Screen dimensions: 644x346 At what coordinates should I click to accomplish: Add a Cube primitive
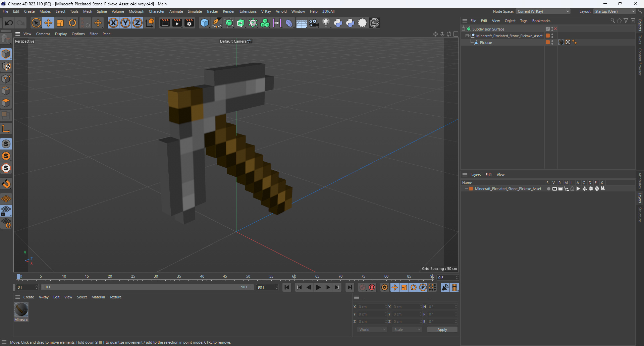(x=204, y=23)
